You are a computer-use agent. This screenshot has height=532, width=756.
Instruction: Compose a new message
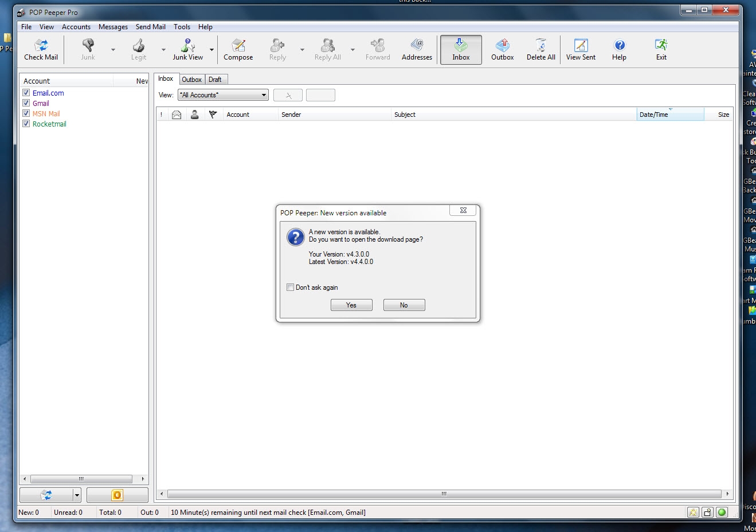[238, 49]
